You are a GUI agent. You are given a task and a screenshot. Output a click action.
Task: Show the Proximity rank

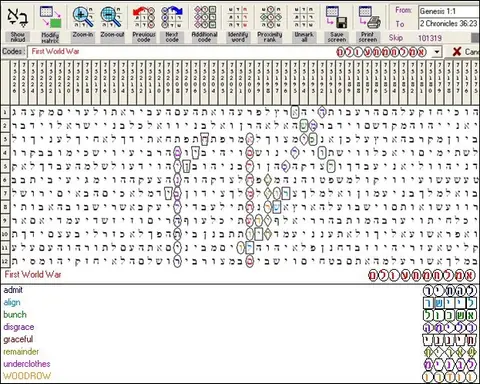270,17
